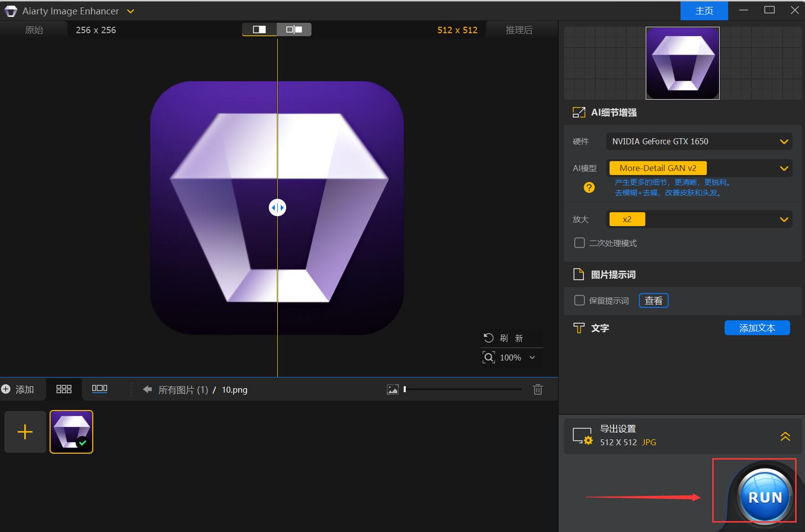Adjust the thumbnail size slider
805x532 pixels.
point(463,389)
